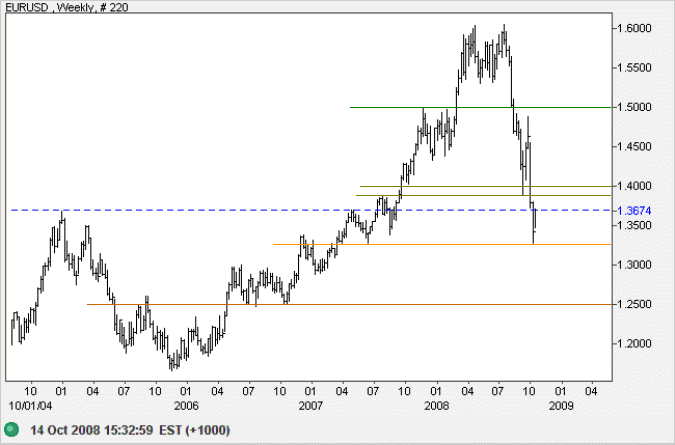Click the timestamp '14 Oct 2008 15:32:59 EST (+1000)'

[x=130, y=430]
